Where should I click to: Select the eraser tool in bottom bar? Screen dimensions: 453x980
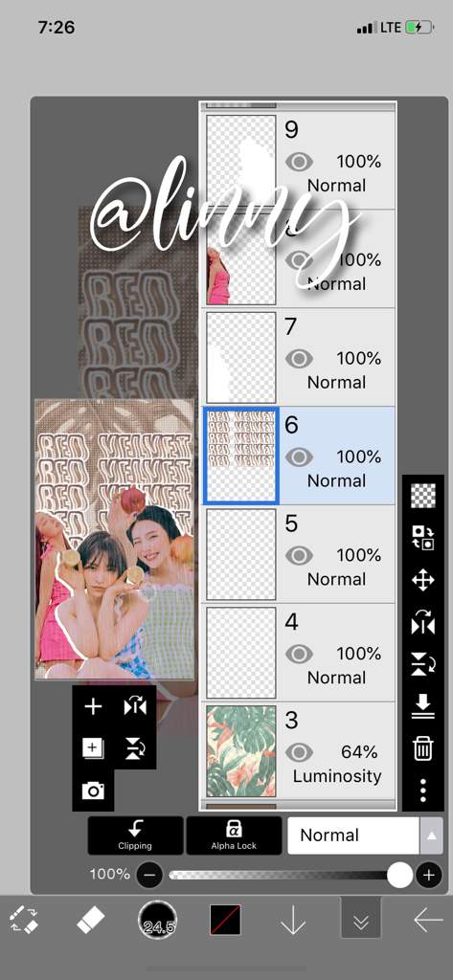tap(91, 921)
